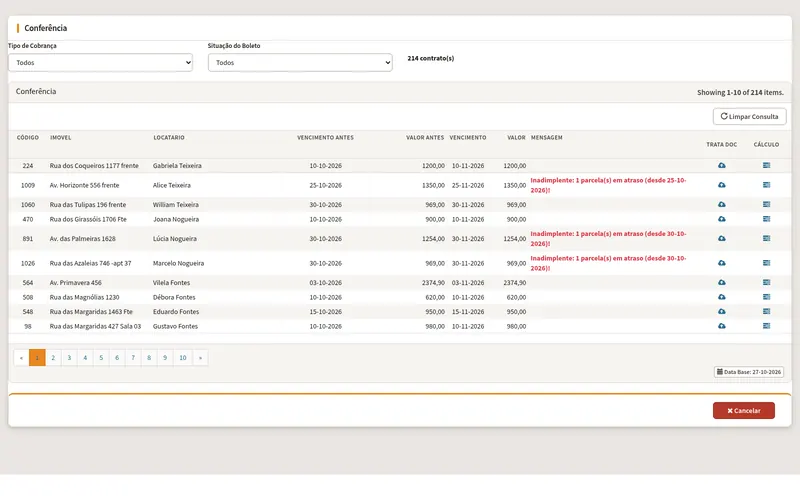Click the active page 1 button
800x500 pixels.
37,358
